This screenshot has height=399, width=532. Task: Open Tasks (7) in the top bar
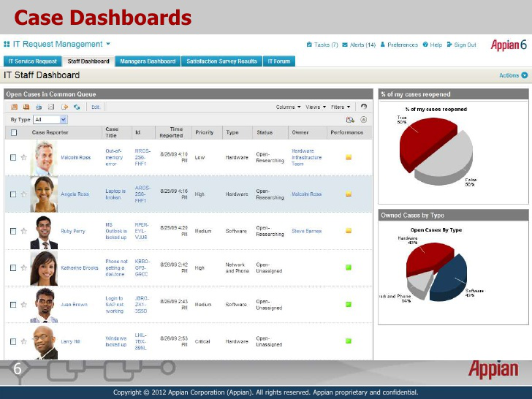click(322, 45)
